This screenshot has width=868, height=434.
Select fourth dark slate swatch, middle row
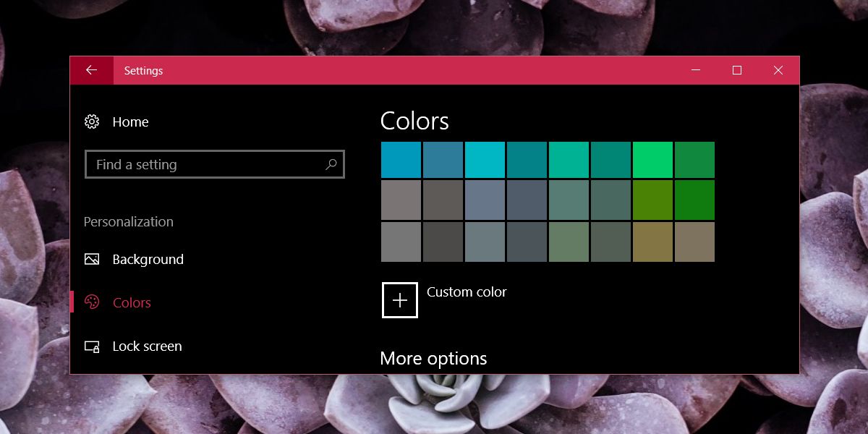[x=527, y=200]
